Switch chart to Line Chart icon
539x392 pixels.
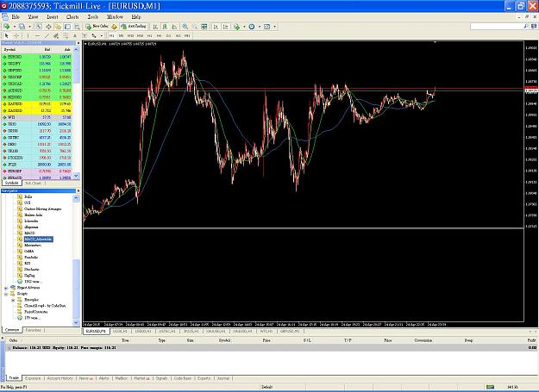coord(174,27)
